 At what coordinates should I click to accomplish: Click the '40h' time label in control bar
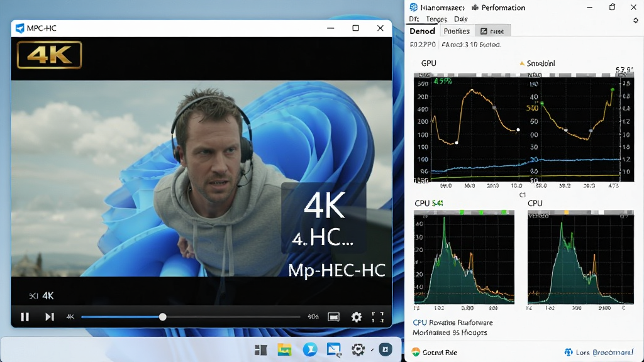click(x=313, y=317)
